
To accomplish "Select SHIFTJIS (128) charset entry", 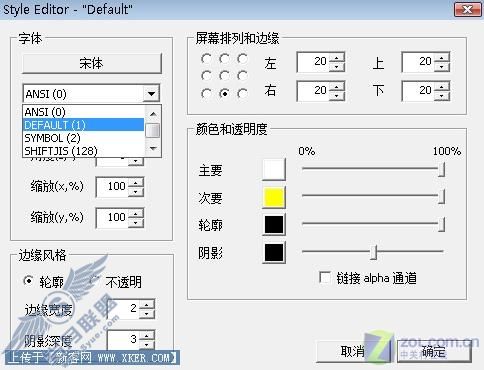I will coord(84,151).
